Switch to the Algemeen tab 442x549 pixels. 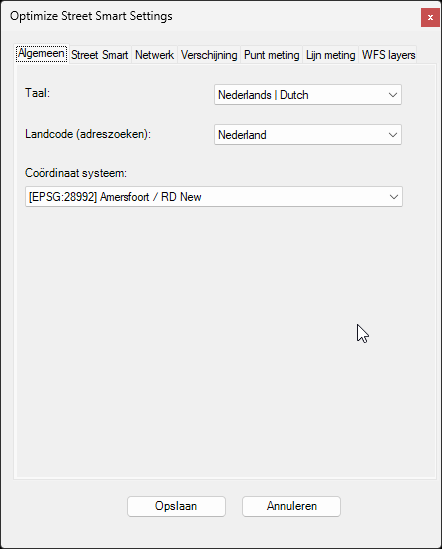[x=41, y=54]
